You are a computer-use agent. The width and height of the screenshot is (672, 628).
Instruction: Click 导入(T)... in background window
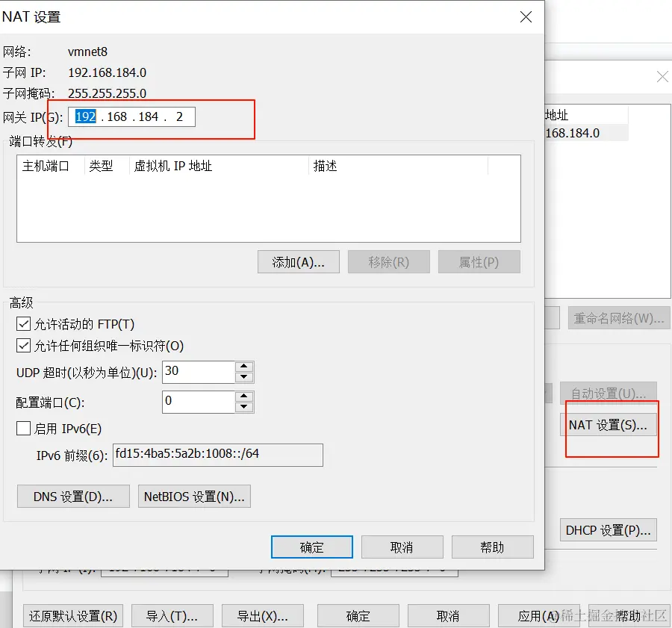172,616
